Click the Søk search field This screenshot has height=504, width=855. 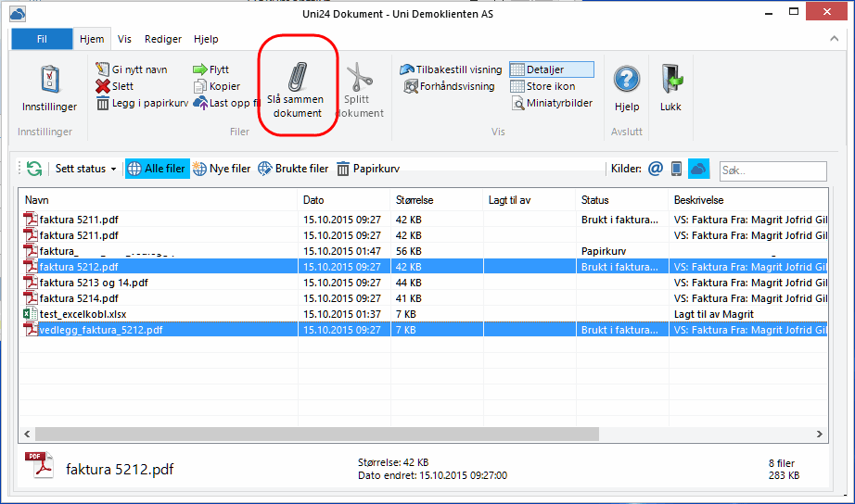pos(772,171)
